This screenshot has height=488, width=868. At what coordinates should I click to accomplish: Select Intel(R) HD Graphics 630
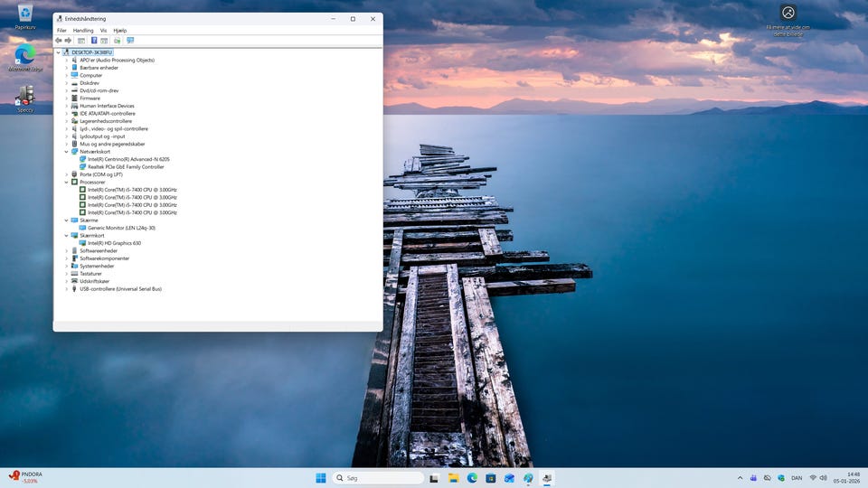[114, 243]
